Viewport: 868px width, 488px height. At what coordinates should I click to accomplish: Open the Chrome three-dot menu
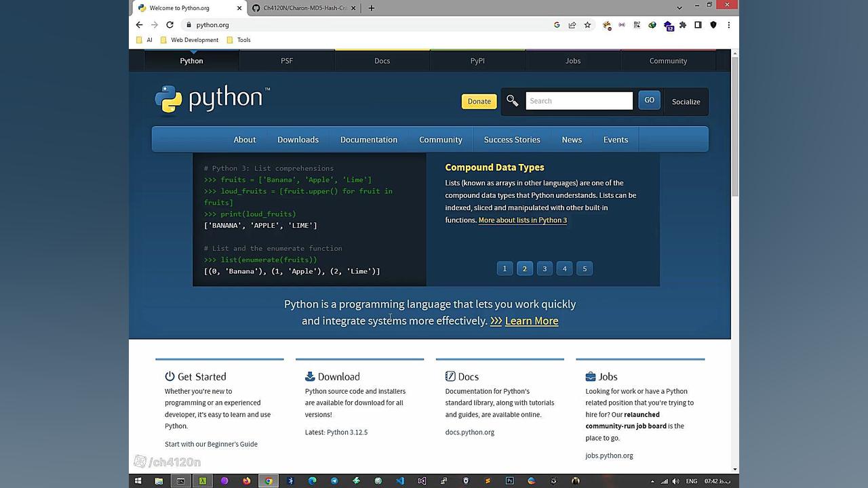[728, 25]
